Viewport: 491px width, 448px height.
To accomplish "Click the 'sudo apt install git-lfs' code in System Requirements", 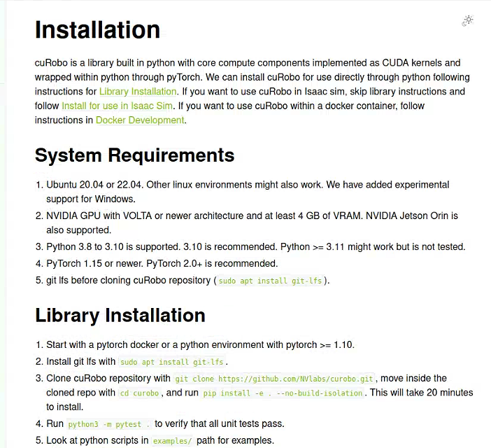I will point(270,281).
